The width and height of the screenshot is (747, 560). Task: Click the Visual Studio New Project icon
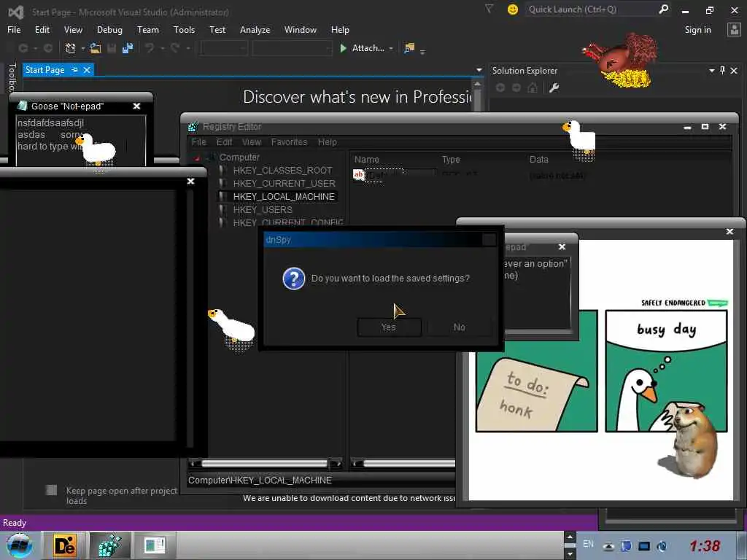coord(71,48)
